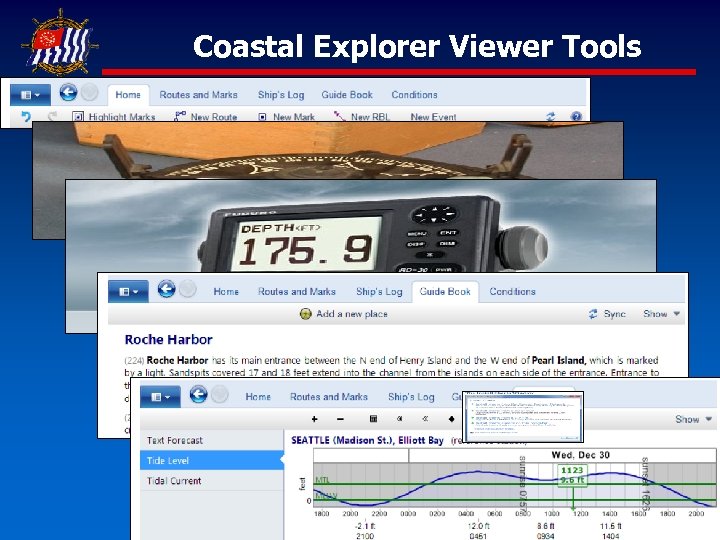This screenshot has width=720, height=540.
Task: Zoom out tide graph with minus icon
Action: click(340, 419)
